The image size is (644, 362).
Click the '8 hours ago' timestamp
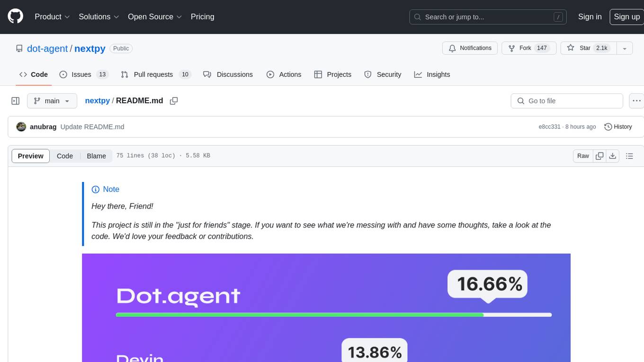(580, 127)
